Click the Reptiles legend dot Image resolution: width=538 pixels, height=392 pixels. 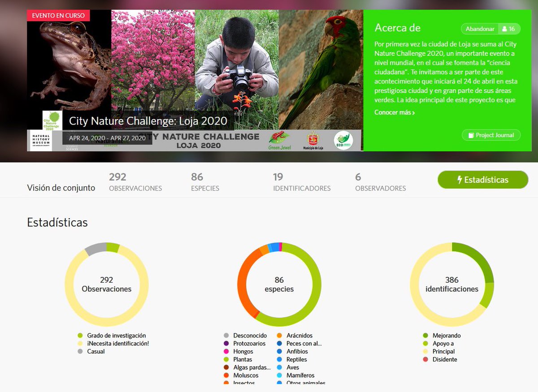pyautogui.click(x=279, y=360)
